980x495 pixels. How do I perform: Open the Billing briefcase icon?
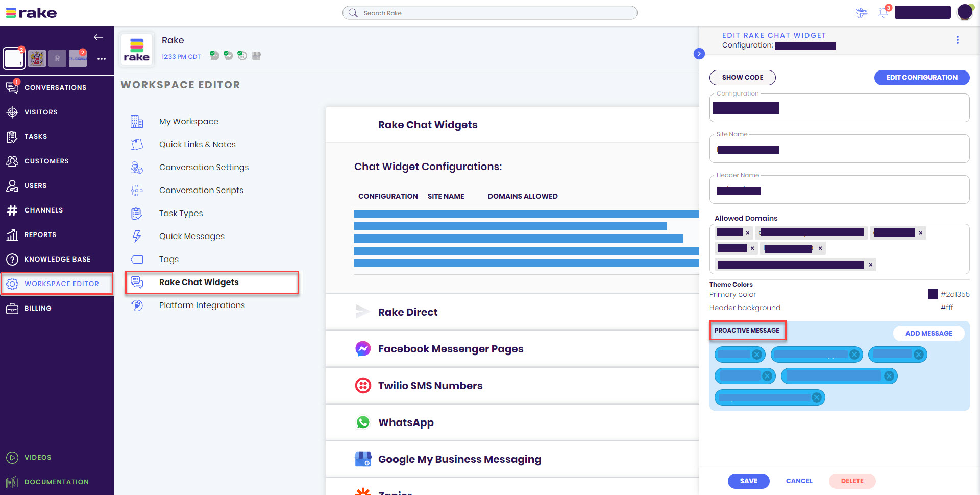[12, 308]
